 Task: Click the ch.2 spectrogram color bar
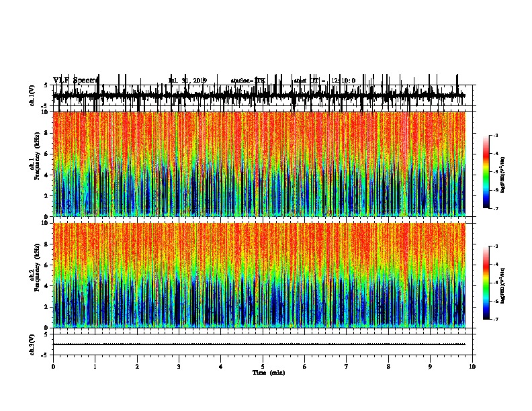pyautogui.click(x=486, y=283)
